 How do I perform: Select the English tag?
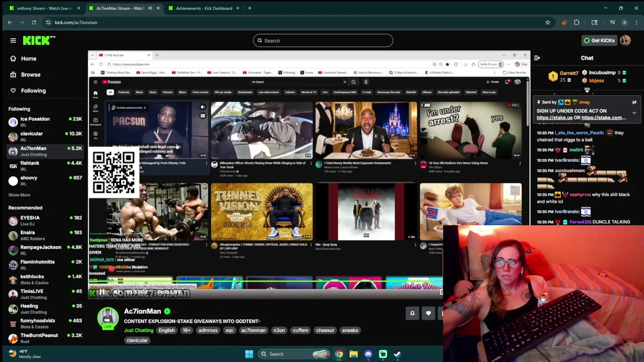click(x=167, y=331)
